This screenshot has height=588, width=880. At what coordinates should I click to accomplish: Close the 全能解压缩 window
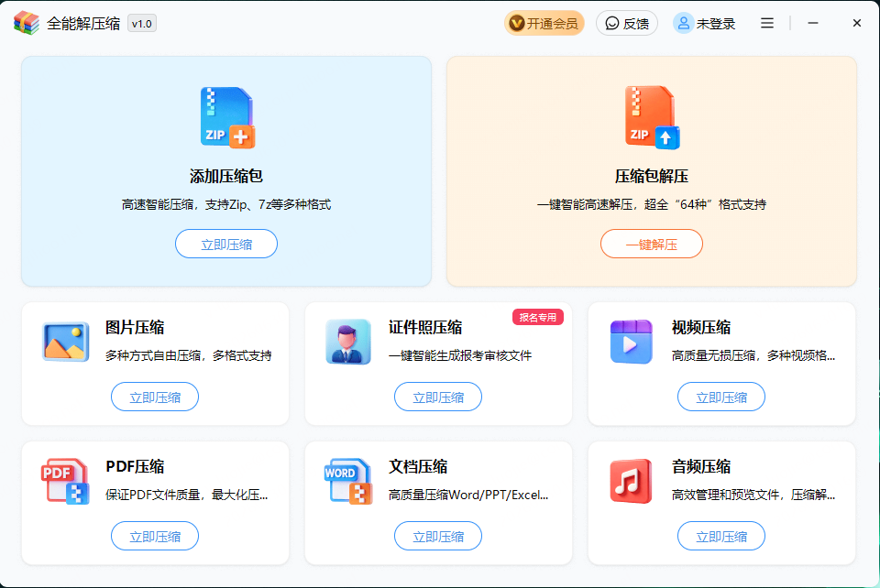[x=856, y=23]
